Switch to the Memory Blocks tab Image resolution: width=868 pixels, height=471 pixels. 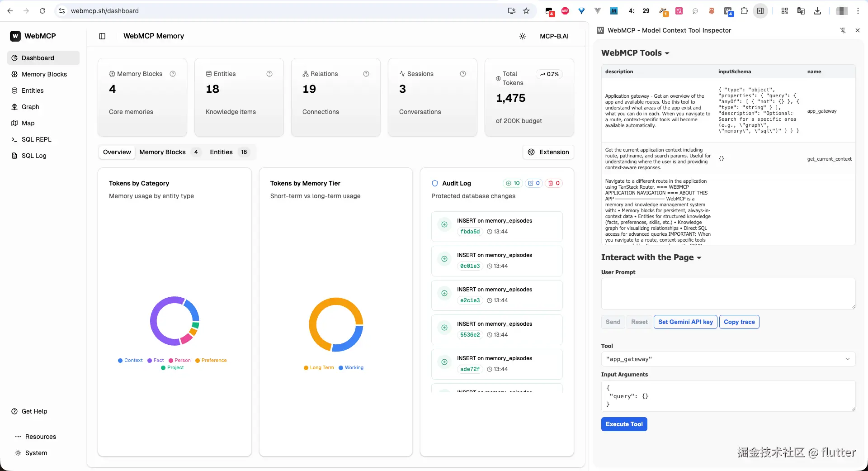[163, 152]
